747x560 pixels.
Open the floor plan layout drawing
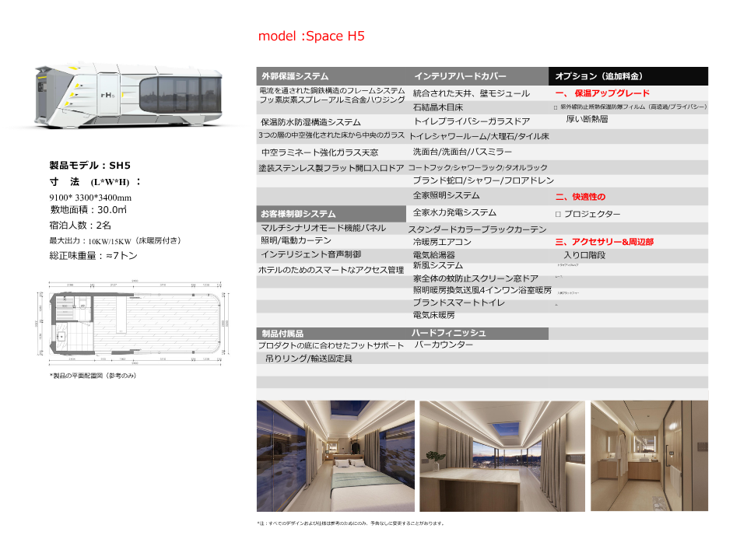(x=133, y=323)
